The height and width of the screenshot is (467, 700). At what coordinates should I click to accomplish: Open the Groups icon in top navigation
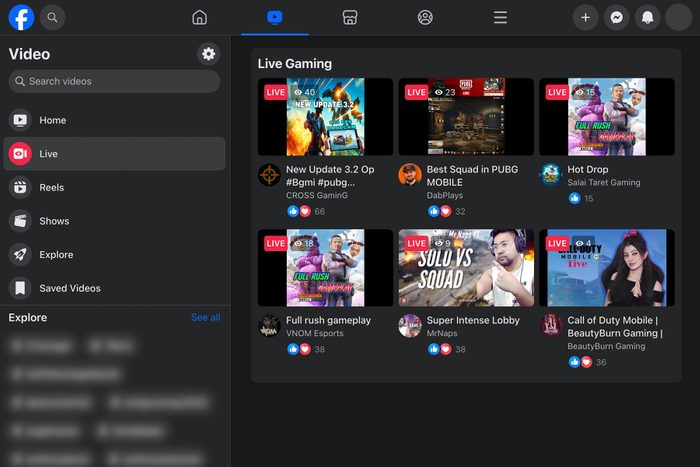tap(425, 17)
